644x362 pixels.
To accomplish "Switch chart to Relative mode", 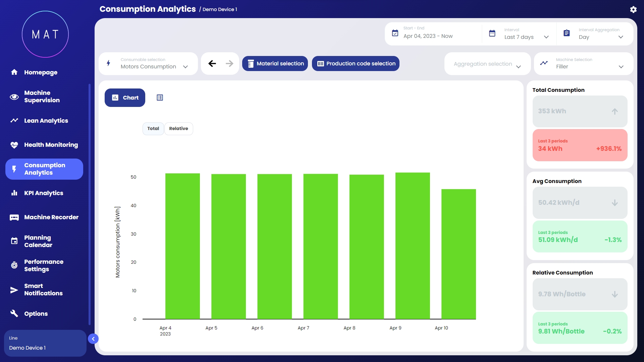I will click(178, 128).
